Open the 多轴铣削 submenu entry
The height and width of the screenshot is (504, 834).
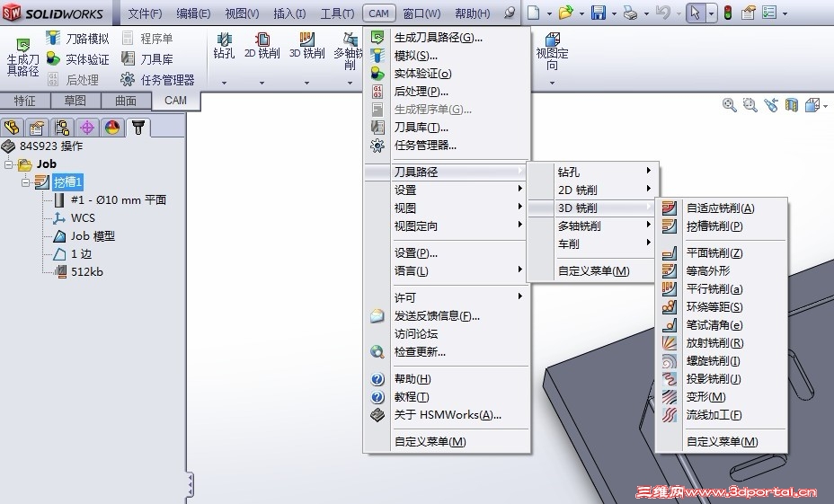point(593,226)
